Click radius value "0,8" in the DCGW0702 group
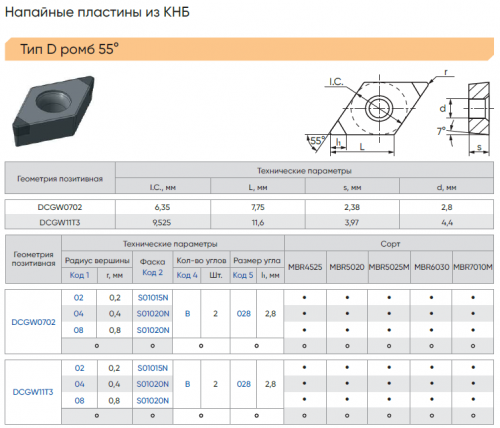 point(115,330)
